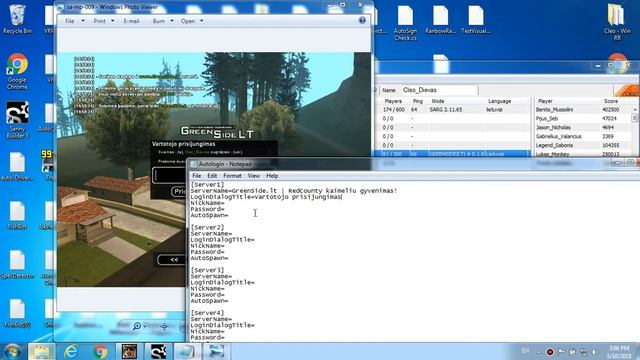Select the AutoSign Check.cs desktop file

(405, 23)
